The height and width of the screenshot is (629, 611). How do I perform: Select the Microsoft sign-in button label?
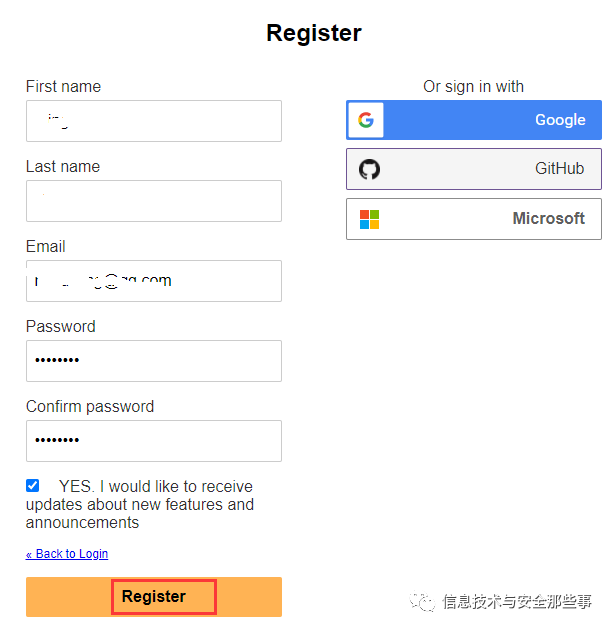tap(548, 219)
